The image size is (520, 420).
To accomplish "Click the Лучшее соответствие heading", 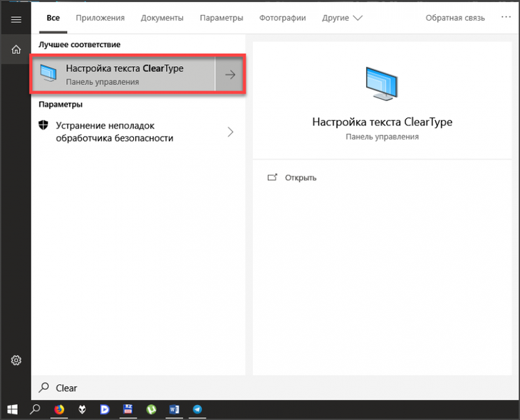I will point(79,44).
